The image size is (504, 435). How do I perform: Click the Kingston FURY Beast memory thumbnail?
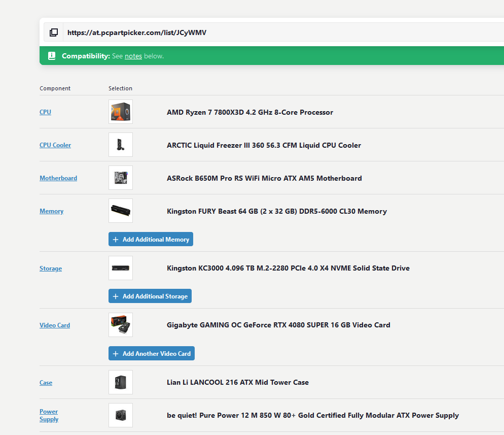coord(121,211)
